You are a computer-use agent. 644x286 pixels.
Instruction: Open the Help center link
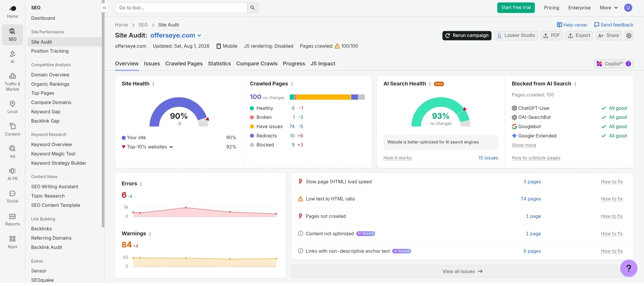(572, 25)
